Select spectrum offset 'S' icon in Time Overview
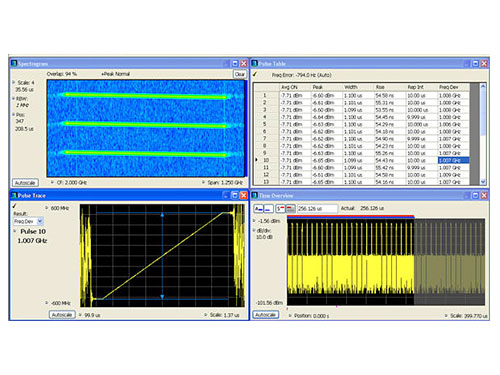Screen dimensions: 500x375 click(x=280, y=209)
